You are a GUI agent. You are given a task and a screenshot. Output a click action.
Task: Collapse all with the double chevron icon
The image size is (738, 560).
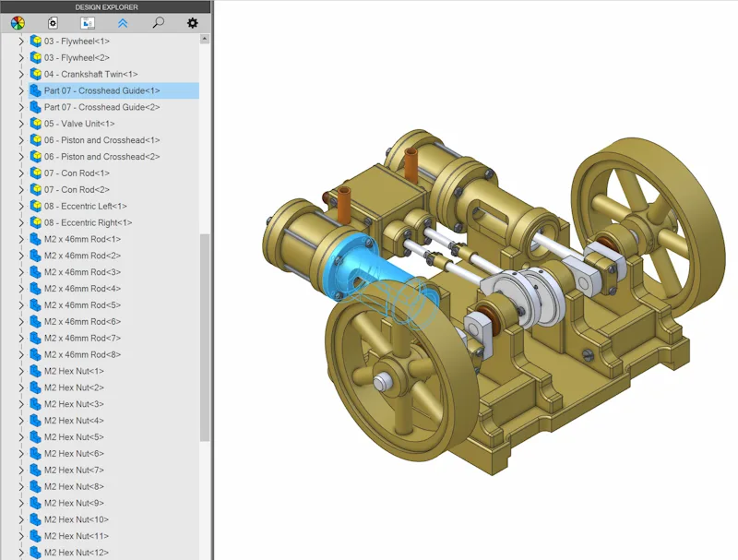click(123, 23)
